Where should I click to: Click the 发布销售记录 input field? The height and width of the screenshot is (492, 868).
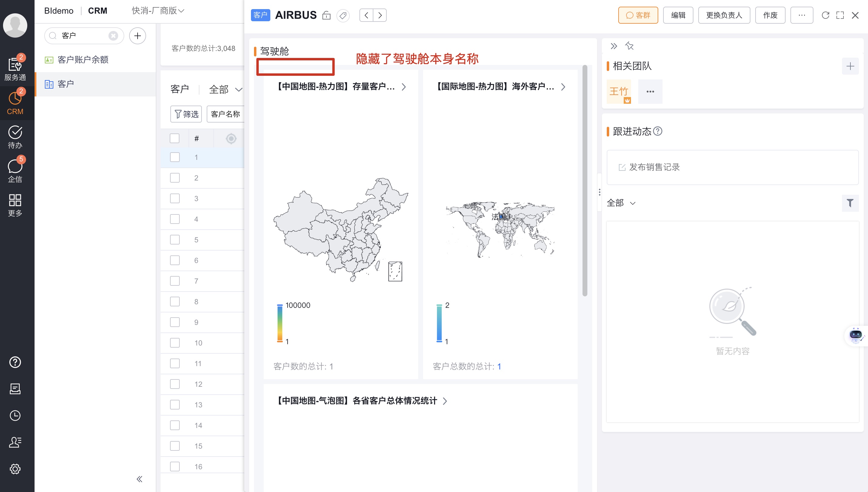(x=732, y=168)
